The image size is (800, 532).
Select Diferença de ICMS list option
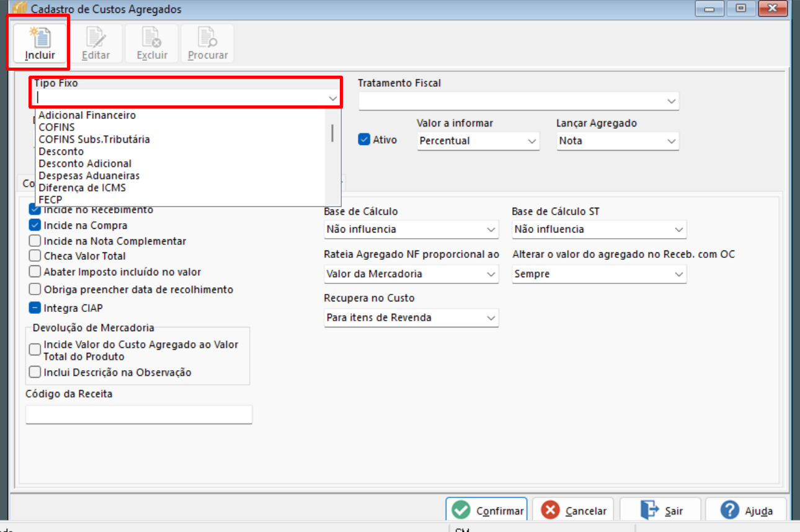coord(82,187)
